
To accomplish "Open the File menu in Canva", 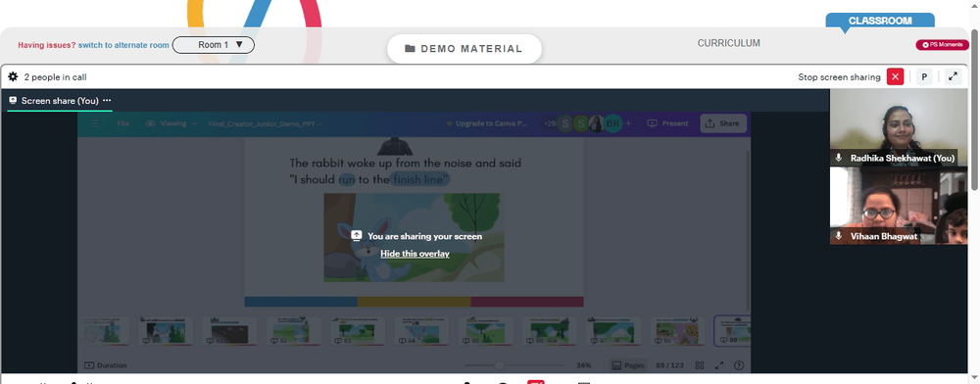I will (x=123, y=123).
